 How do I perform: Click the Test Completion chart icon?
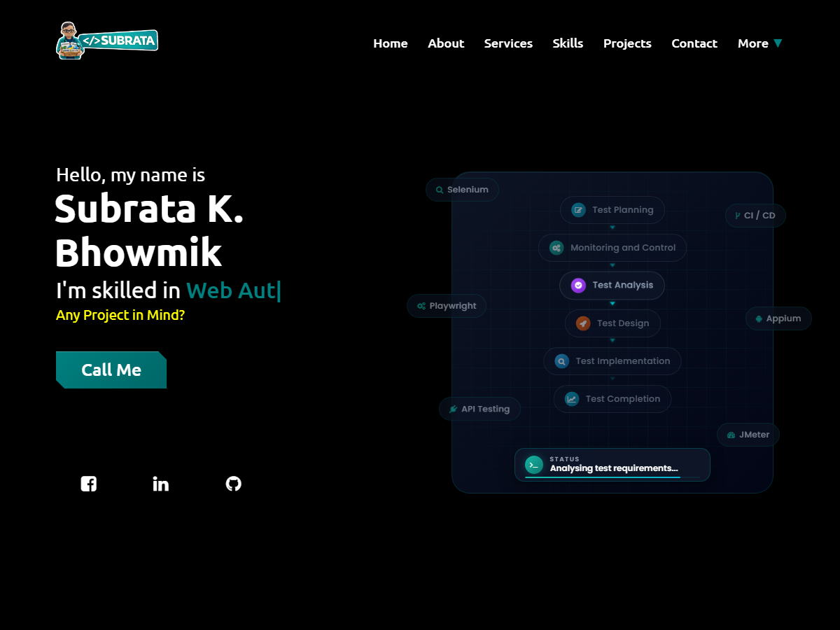pyautogui.click(x=572, y=399)
